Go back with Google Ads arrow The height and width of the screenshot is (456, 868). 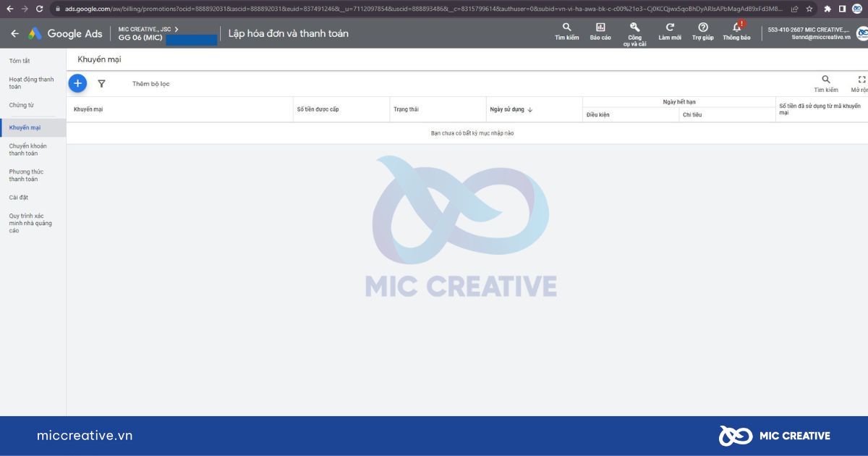pos(14,33)
